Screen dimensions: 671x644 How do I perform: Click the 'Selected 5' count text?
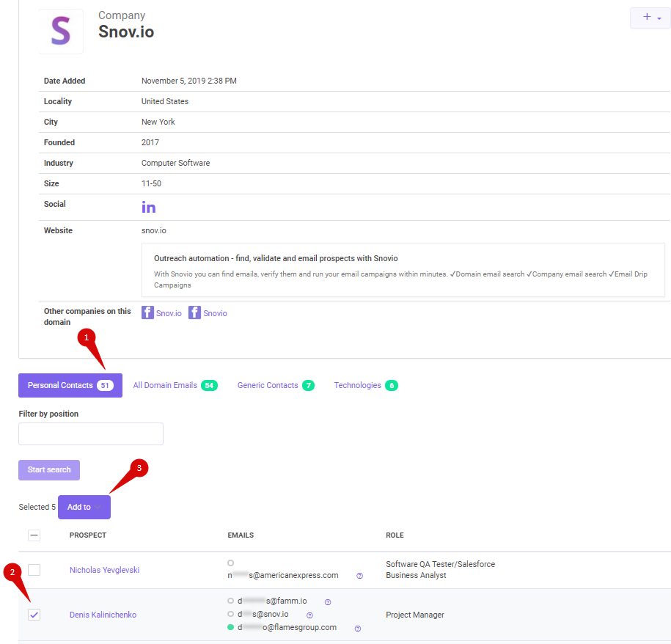pos(37,507)
